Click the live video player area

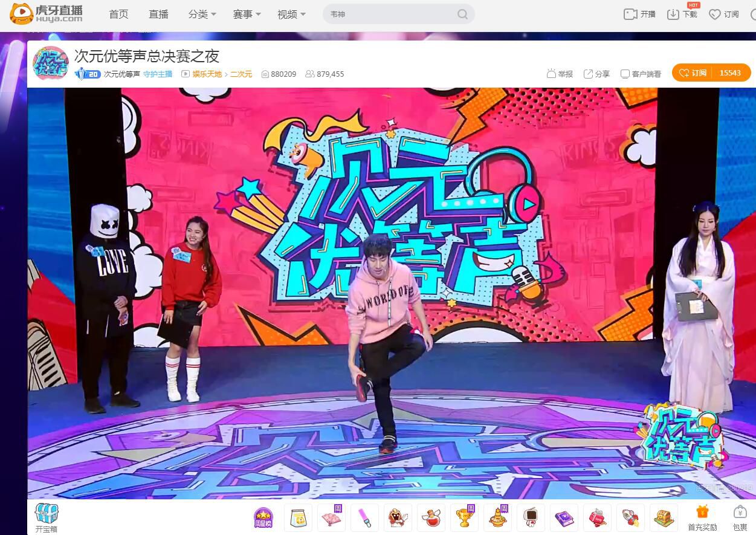(392, 293)
